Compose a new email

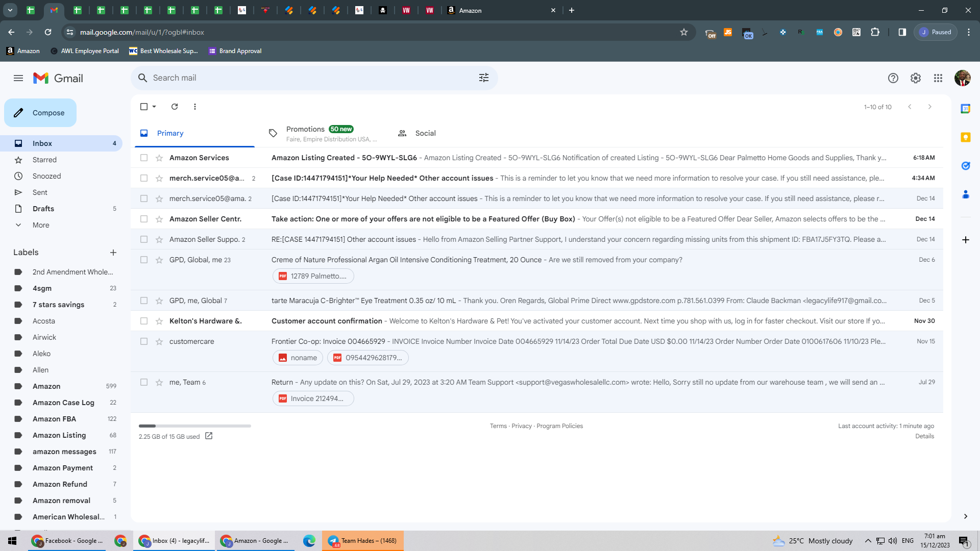40,113
